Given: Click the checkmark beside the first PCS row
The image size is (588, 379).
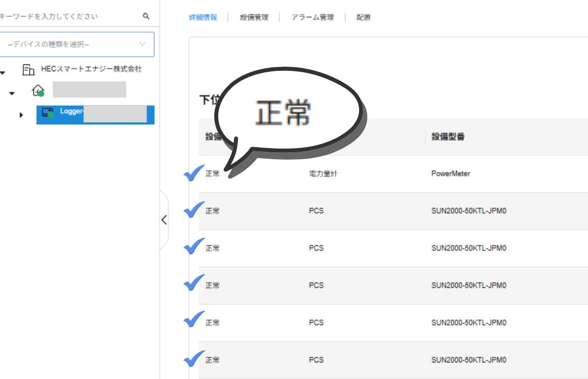Looking at the screenshot, I should 193,210.
